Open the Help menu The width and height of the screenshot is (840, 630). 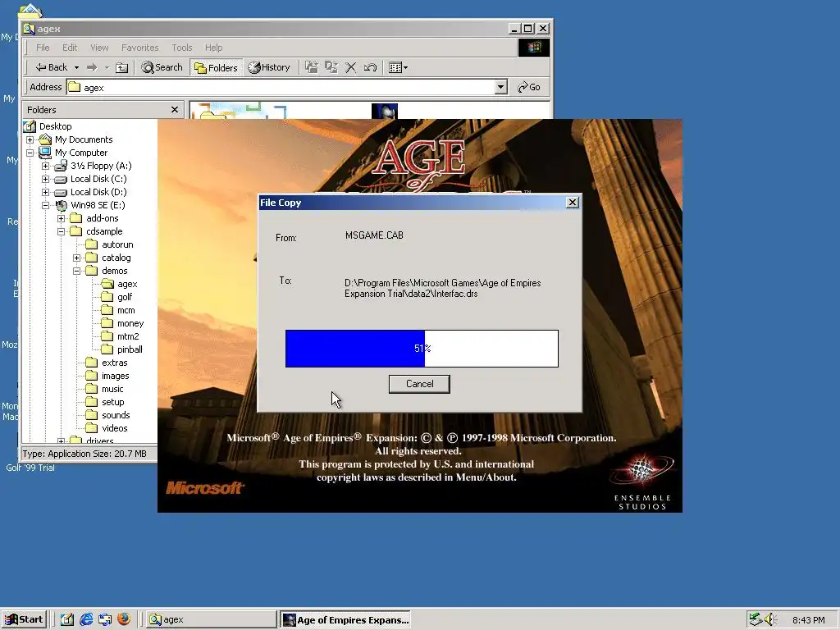point(213,48)
